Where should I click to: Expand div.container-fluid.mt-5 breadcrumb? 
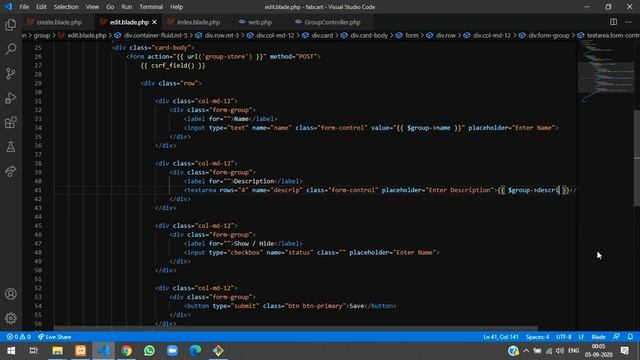point(155,36)
